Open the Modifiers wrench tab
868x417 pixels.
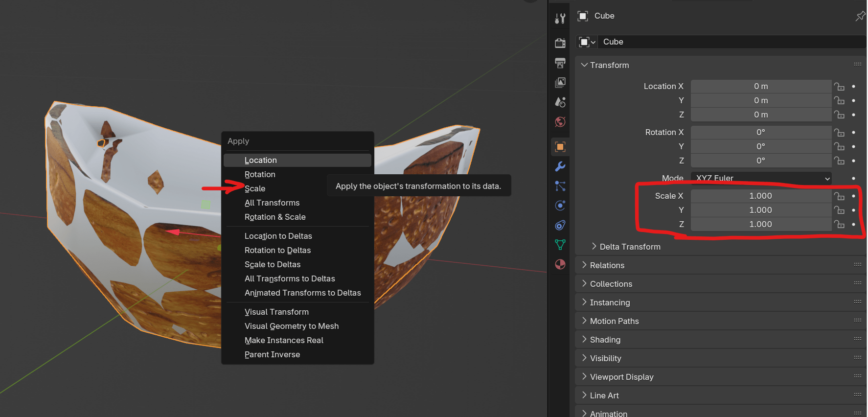pyautogui.click(x=560, y=166)
